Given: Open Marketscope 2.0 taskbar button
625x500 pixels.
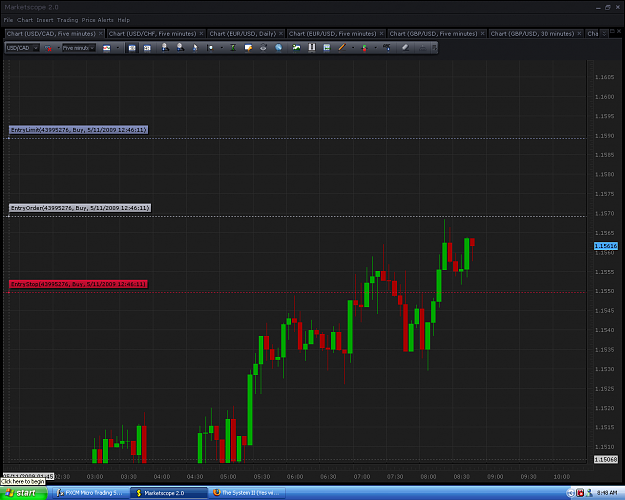Looking at the screenshot, I should tap(169, 493).
